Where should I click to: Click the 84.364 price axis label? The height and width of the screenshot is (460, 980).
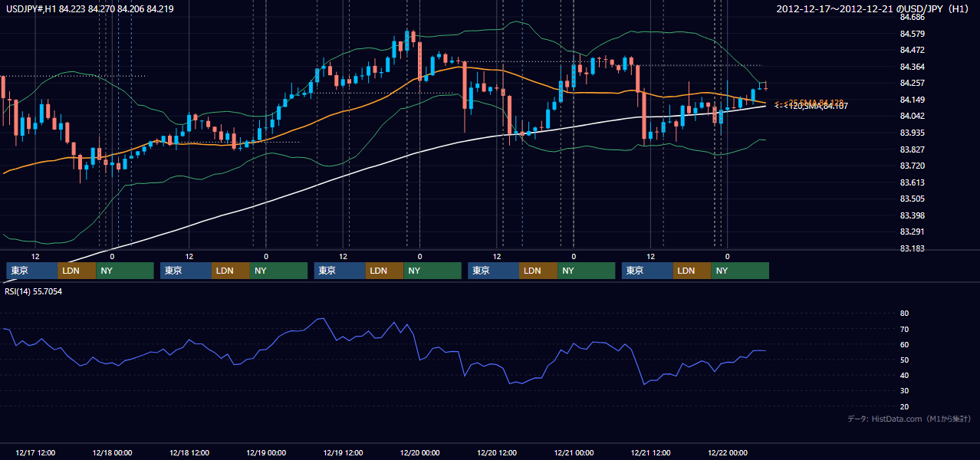[912, 67]
